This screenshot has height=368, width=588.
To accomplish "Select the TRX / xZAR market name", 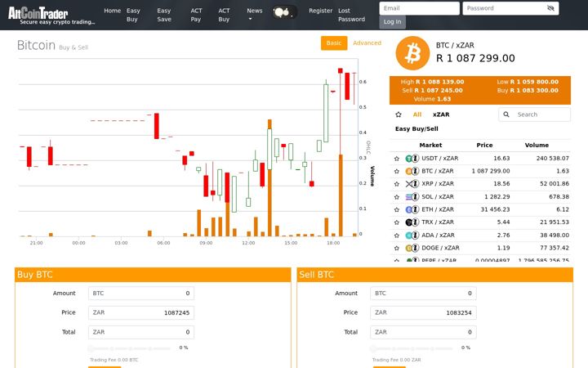I will [438, 222].
